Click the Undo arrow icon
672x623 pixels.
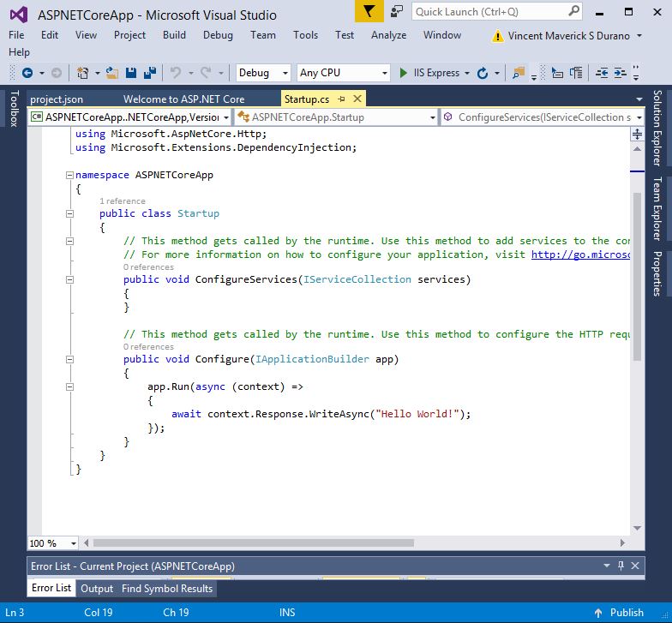175,73
